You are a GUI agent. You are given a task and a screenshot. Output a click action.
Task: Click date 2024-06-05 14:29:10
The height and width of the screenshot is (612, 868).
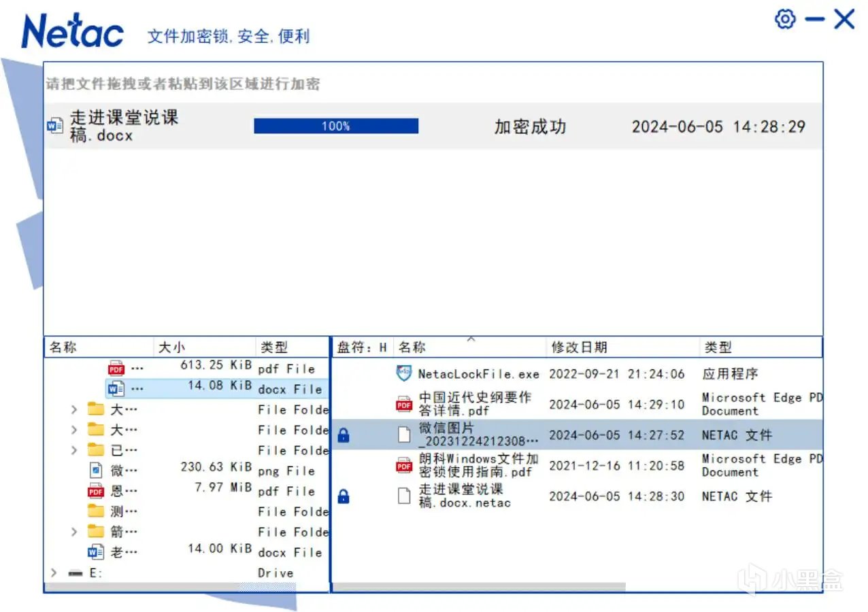click(x=617, y=405)
